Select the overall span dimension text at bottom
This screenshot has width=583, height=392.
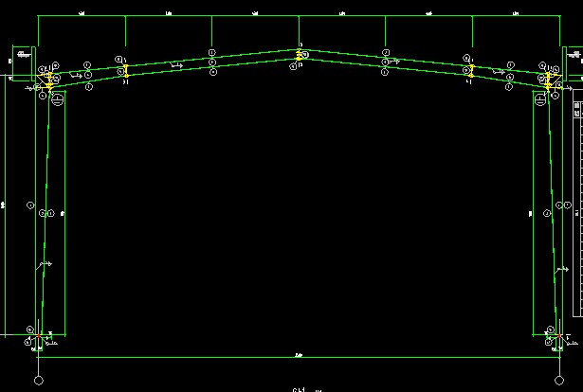(x=299, y=355)
